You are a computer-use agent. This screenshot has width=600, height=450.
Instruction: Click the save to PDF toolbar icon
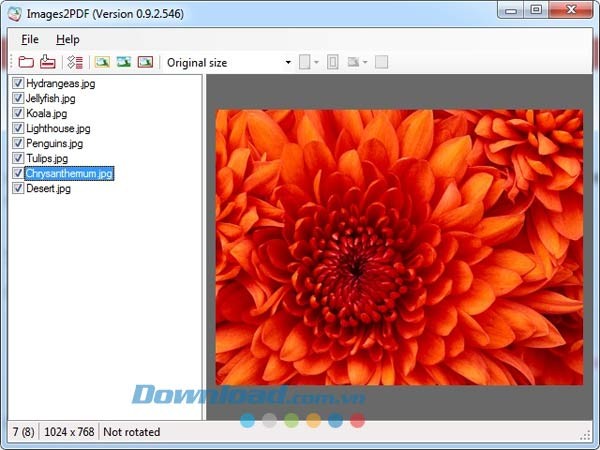(47, 62)
